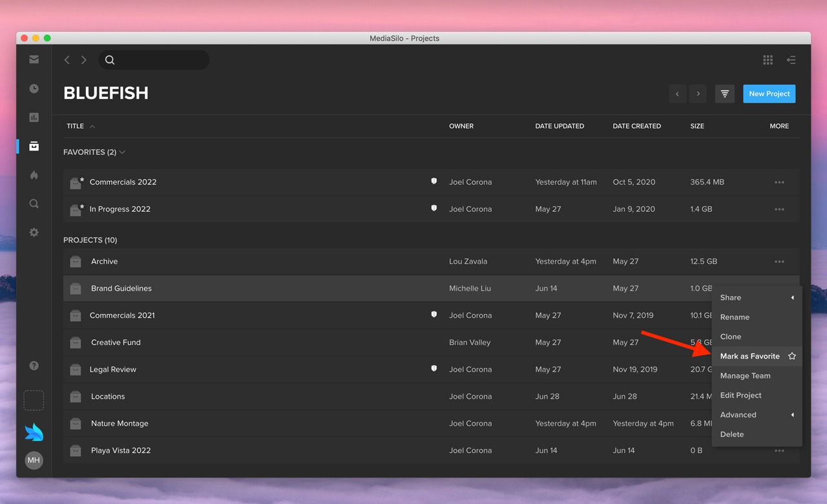827x504 pixels.
Task: Click in the search input field
Action: click(154, 60)
